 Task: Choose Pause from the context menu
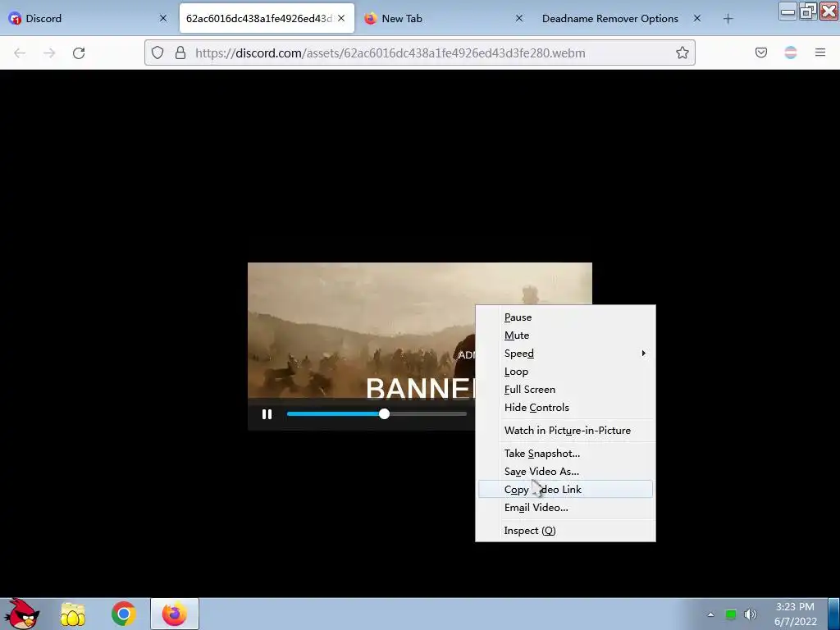coord(565,317)
